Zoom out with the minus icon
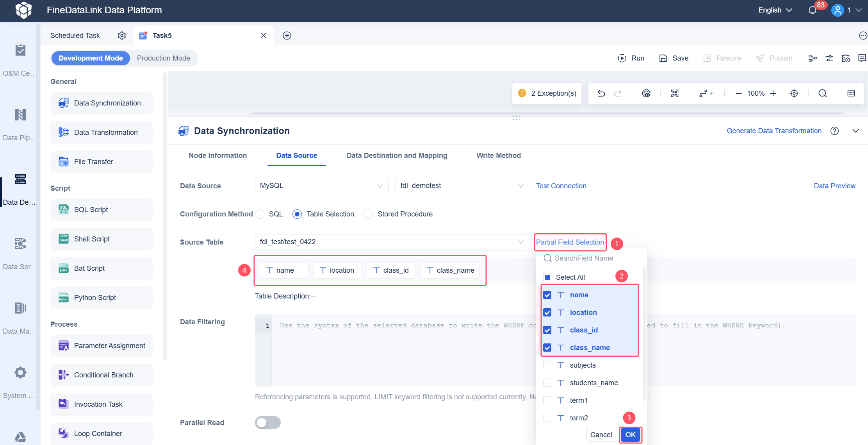Screen dimensions: 868x445 738,93
